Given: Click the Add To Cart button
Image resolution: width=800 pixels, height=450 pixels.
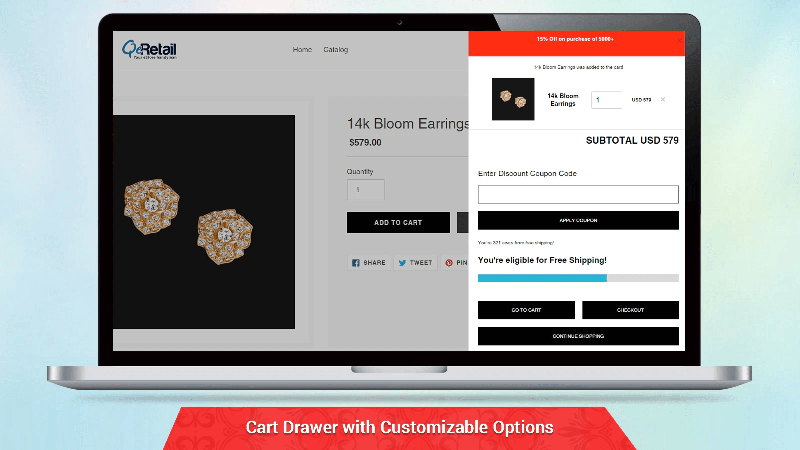Looking at the screenshot, I should (398, 222).
